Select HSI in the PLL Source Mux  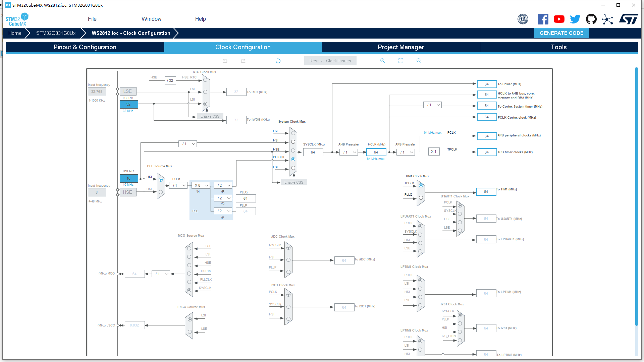coord(161,180)
